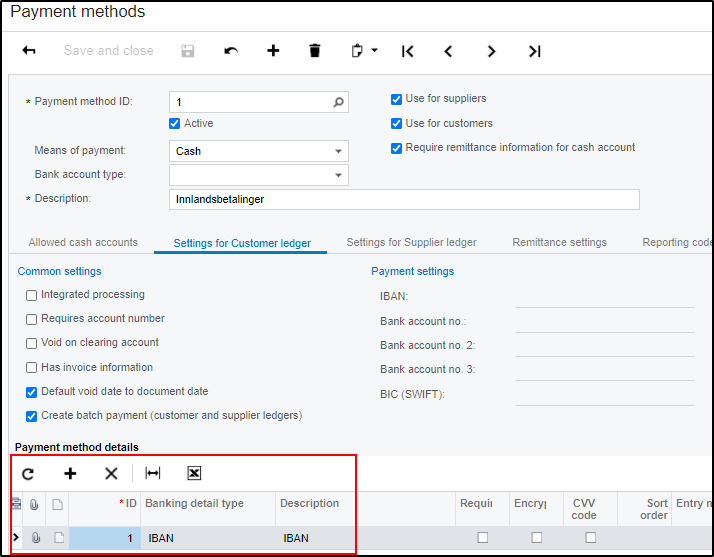Uncheck the Active checkbox

click(x=175, y=124)
